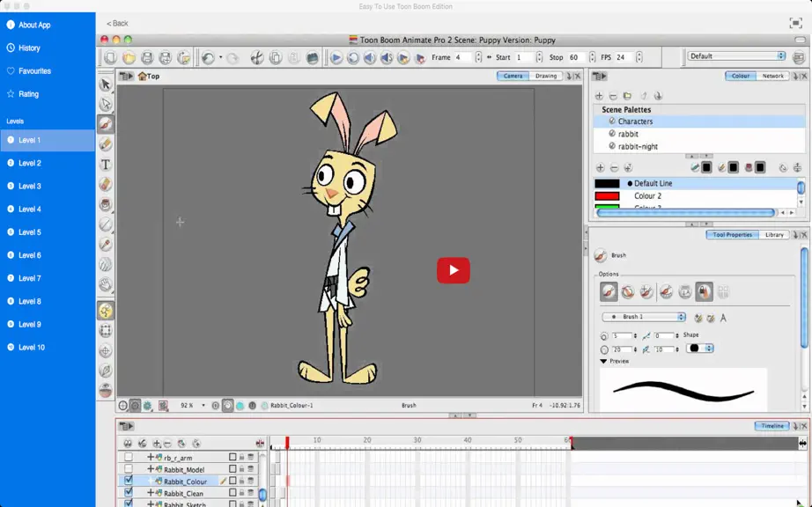Enable the rb_r_arm layer checkbox
The image size is (812, 507).
(x=129, y=457)
